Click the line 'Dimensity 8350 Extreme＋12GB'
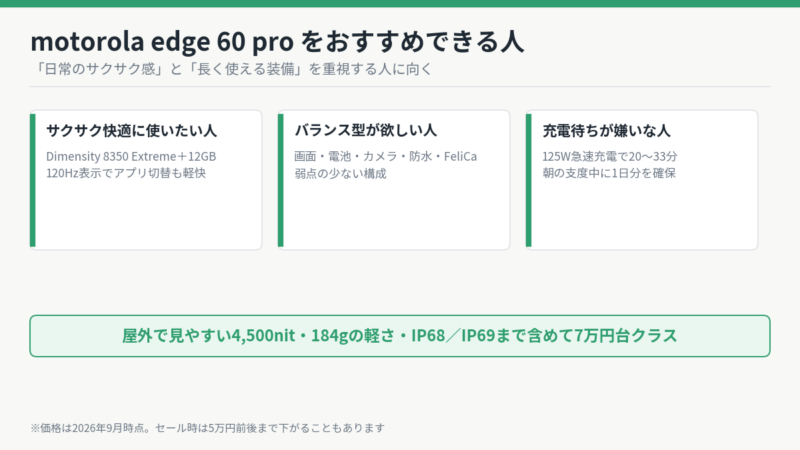The height and width of the screenshot is (450, 800). (x=131, y=156)
